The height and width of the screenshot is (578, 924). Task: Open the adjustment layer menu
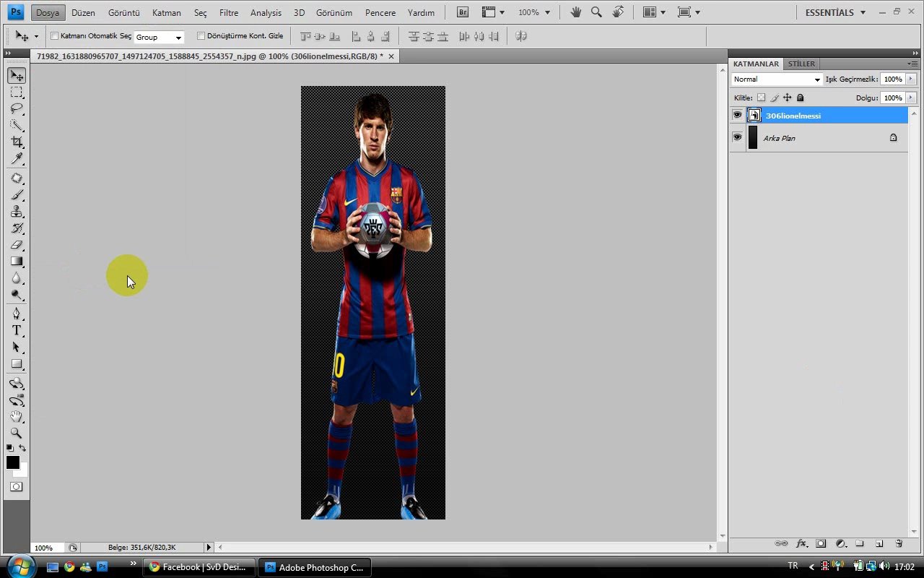tap(840, 543)
